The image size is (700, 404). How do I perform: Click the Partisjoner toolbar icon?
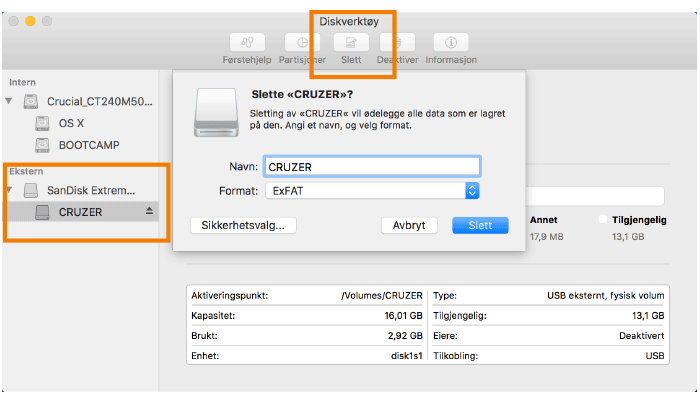[x=299, y=43]
